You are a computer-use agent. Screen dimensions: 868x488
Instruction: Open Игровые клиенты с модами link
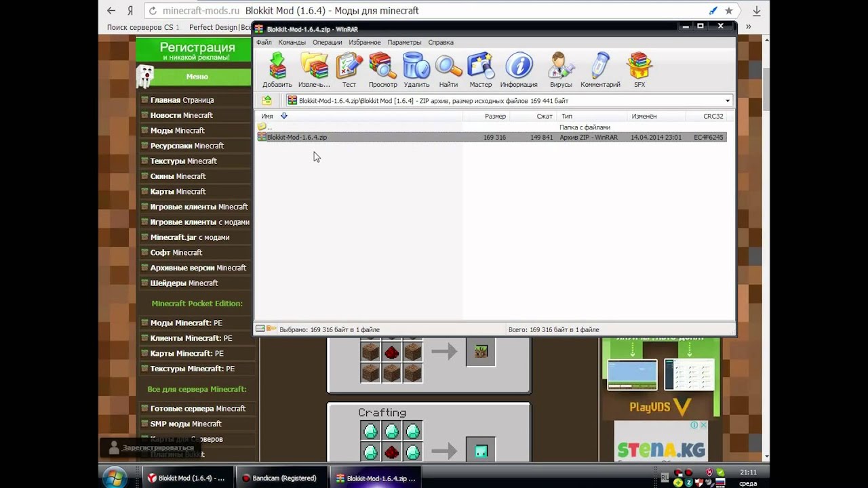199,222
